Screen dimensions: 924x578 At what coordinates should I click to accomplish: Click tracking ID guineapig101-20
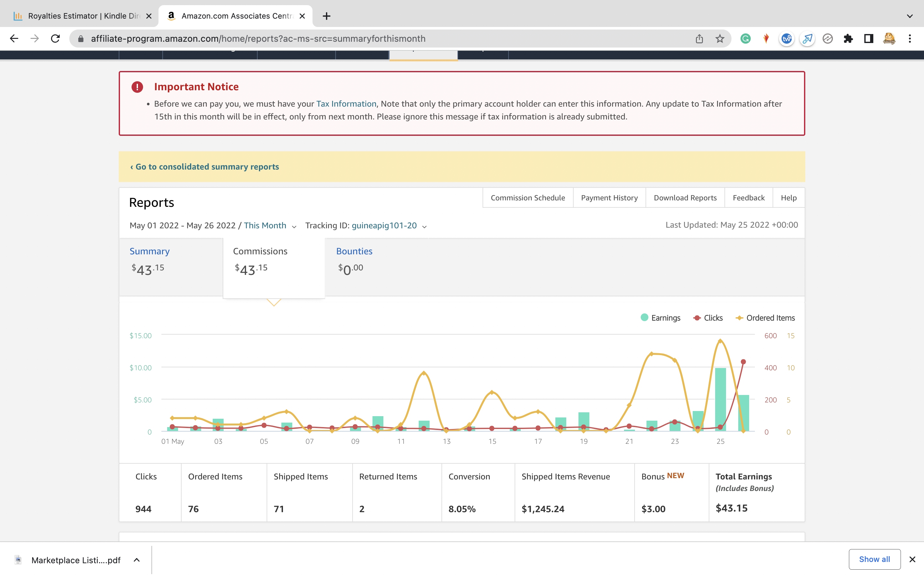[x=384, y=225]
